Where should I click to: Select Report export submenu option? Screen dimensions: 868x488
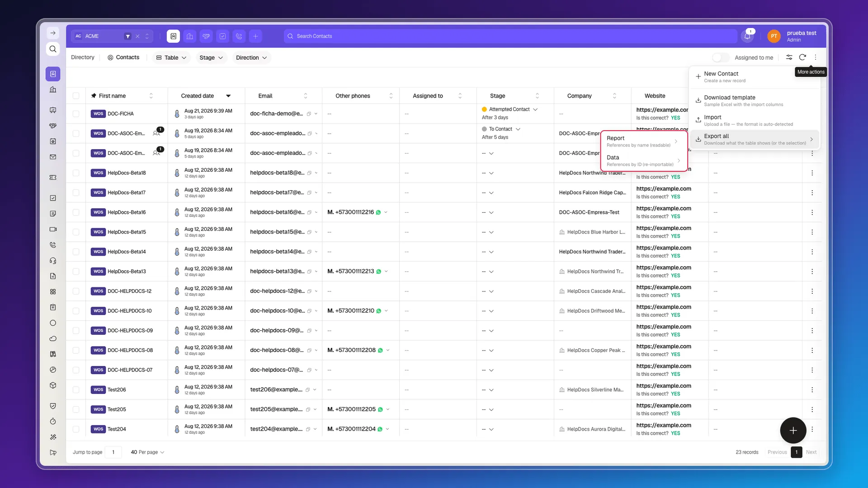click(x=643, y=141)
